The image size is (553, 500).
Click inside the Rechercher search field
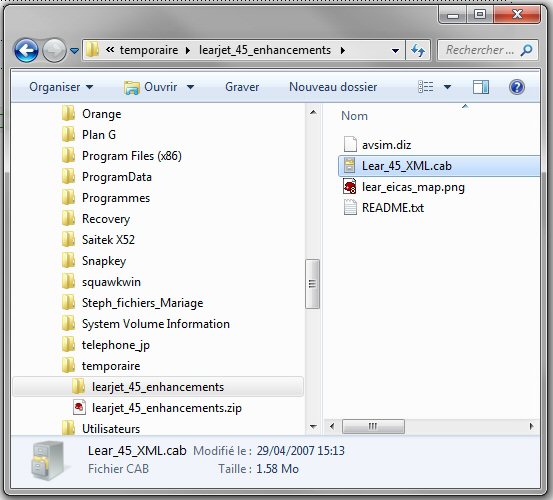(x=479, y=50)
